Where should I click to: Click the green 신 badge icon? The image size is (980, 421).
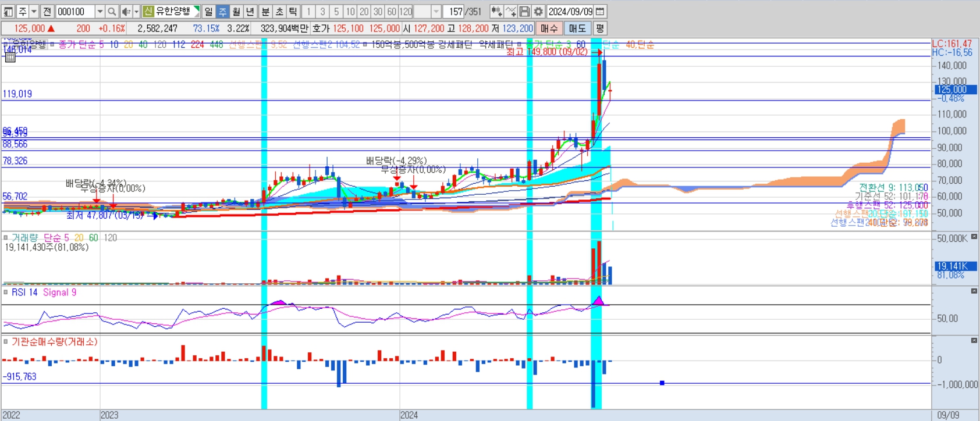(x=148, y=11)
